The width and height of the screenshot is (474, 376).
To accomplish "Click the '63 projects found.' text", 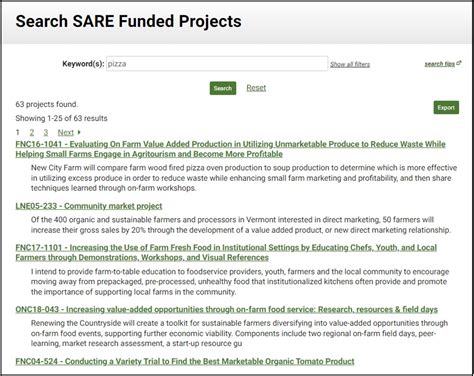I will (46, 104).
